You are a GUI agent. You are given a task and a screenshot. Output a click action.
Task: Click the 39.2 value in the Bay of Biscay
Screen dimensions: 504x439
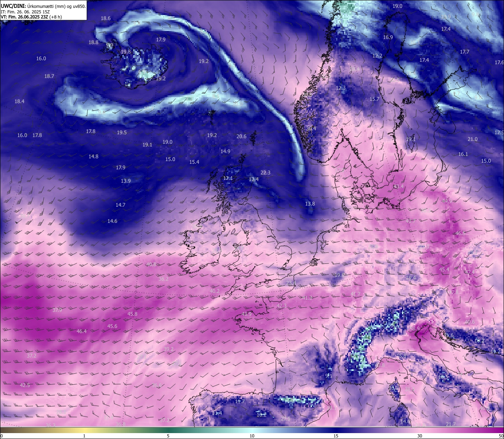169,349
